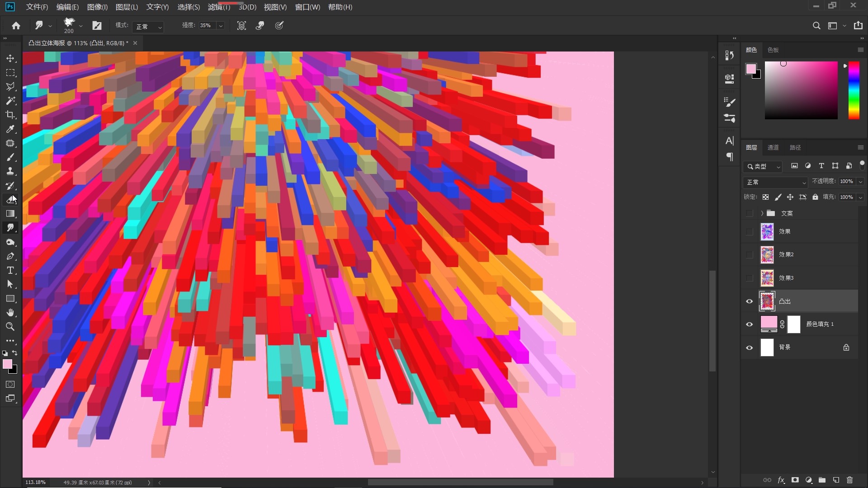The height and width of the screenshot is (488, 868).
Task: Select the Gradient tool
Action: (10, 214)
